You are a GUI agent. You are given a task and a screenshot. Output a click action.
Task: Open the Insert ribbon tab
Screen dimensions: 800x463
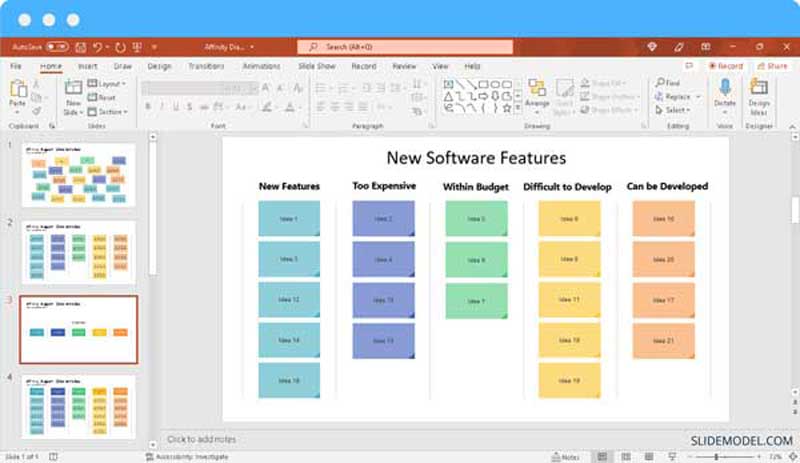point(87,66)
